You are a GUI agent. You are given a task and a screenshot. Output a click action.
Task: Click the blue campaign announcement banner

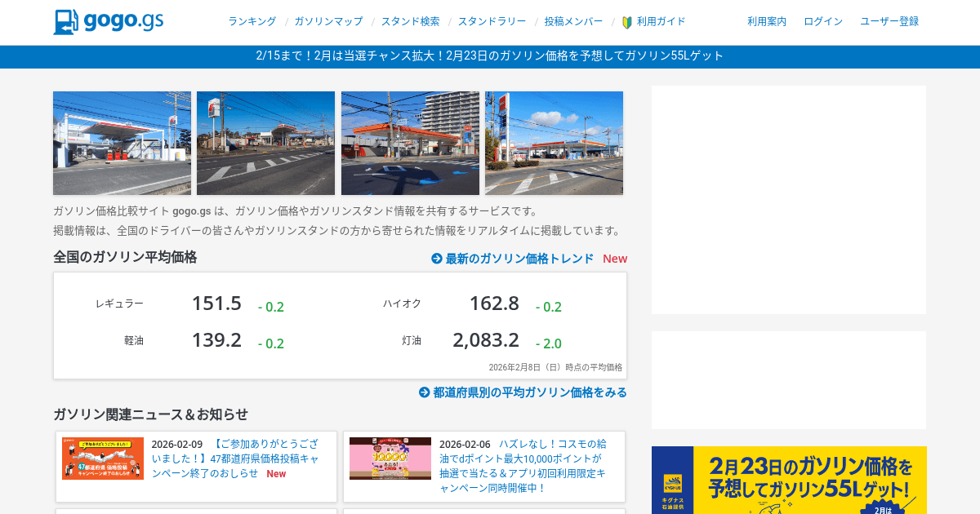(490, 56)
